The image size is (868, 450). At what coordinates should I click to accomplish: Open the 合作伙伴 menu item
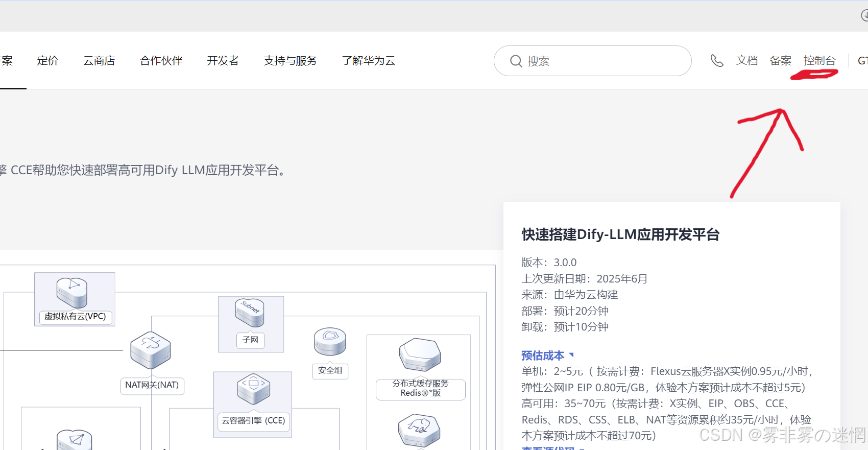(x=161, y=61)
